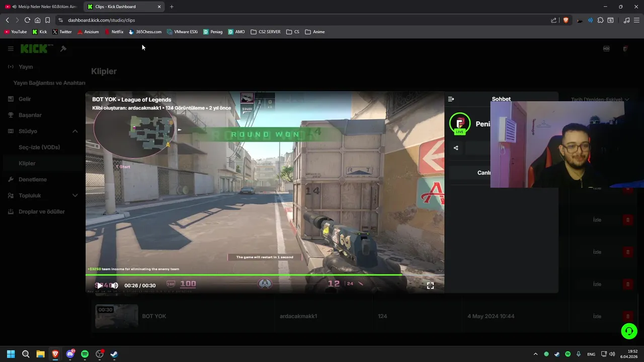Go to the Kick logo home
This screenshot has width=644, height=362.
point(34,49)
